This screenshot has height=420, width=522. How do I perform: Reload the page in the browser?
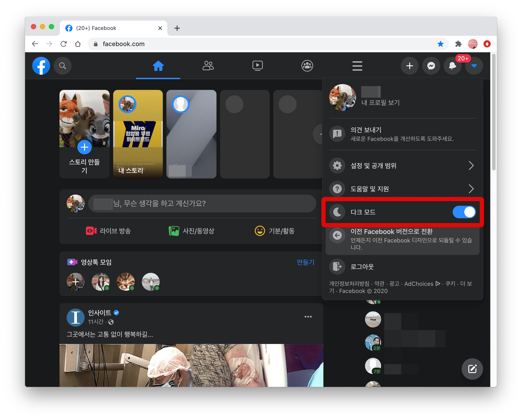coord(64,44)
